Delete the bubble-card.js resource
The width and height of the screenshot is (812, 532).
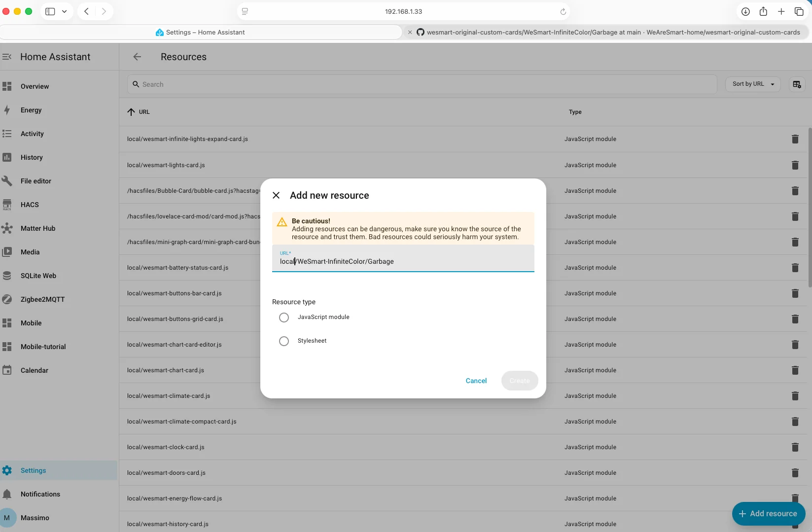795,191
